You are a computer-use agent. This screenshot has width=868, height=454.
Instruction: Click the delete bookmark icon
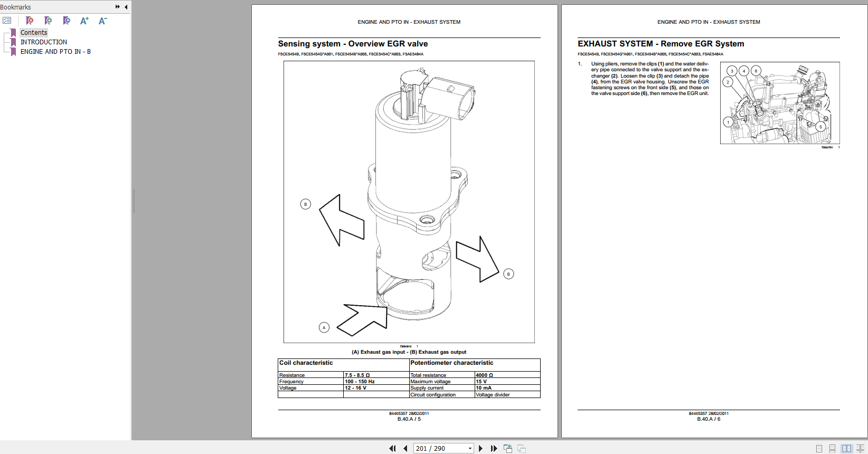point(30,21)
